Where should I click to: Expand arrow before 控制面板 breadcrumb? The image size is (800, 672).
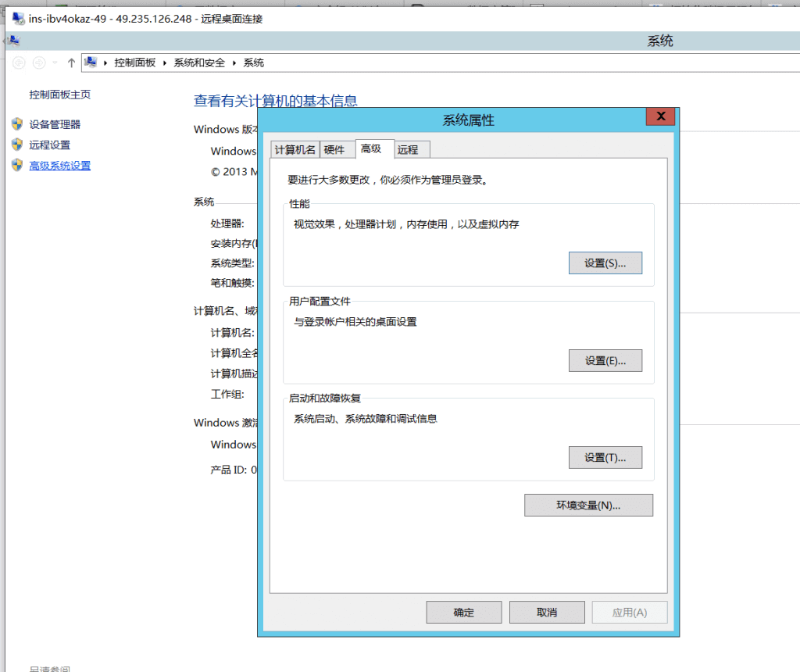105,63
